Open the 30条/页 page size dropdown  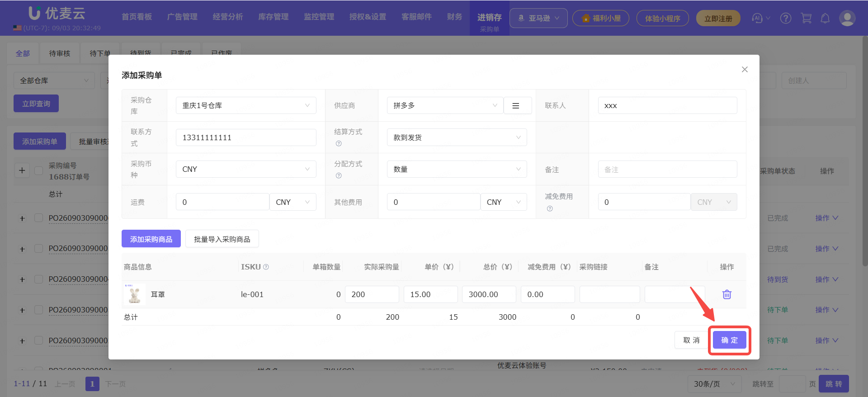[x=715, y=384]
